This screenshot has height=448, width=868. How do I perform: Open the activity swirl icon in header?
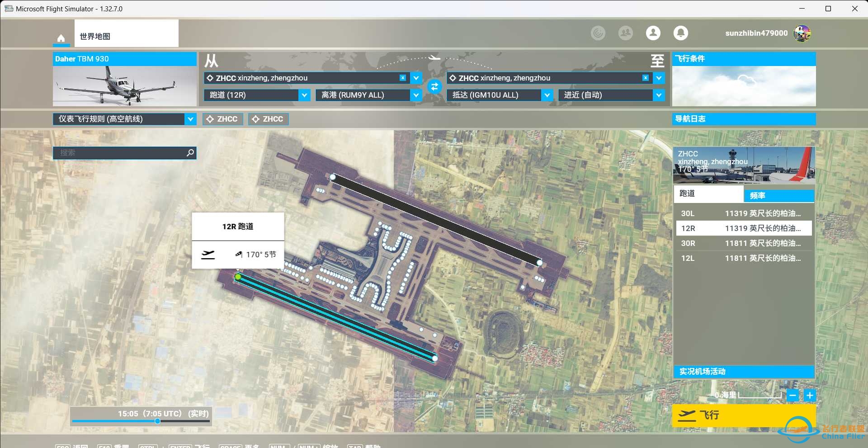coord(598,33)
